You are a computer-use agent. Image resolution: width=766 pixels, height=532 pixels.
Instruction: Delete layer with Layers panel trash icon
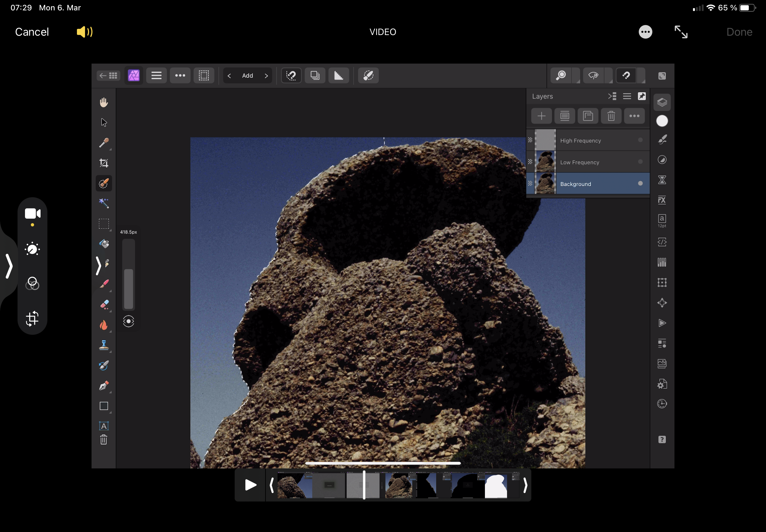[x=611, y=116]
